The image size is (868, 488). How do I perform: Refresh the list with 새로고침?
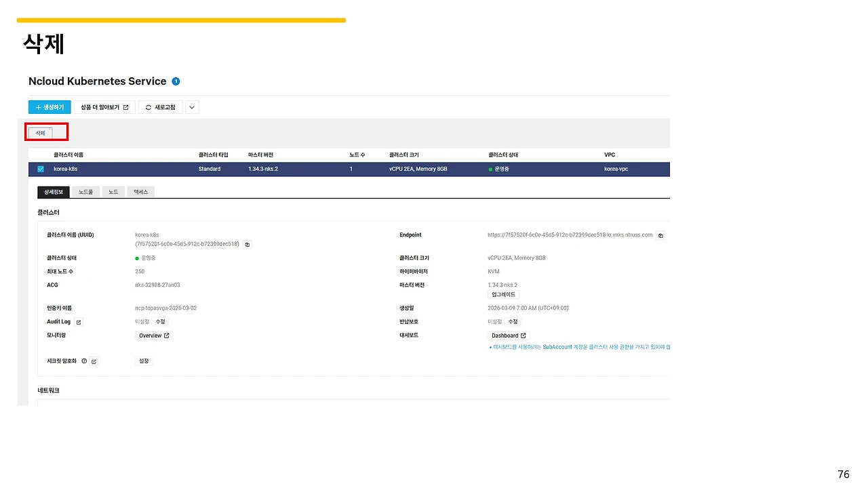coord(160,107)
